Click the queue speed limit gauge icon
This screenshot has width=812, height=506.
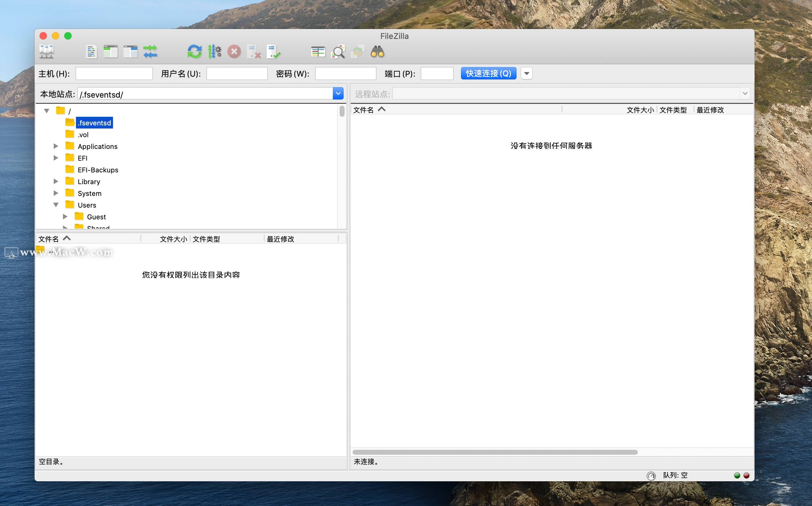click(x=651, y=475)
